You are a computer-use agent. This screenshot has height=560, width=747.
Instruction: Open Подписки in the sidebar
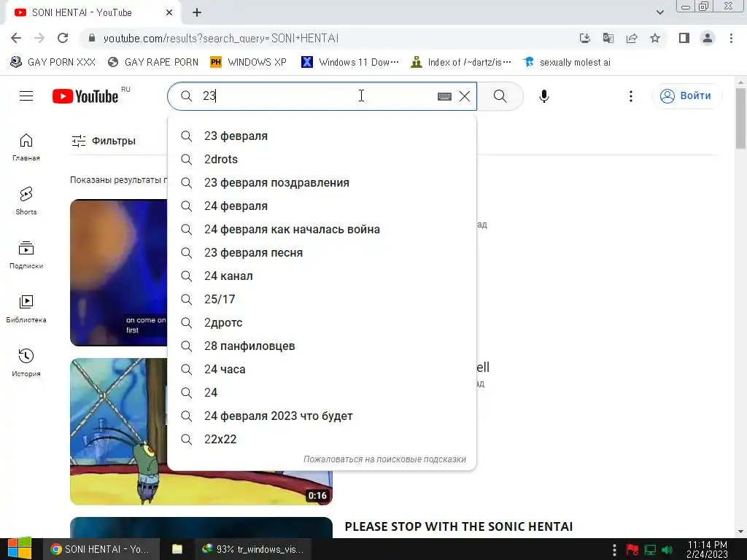[26, 255]
